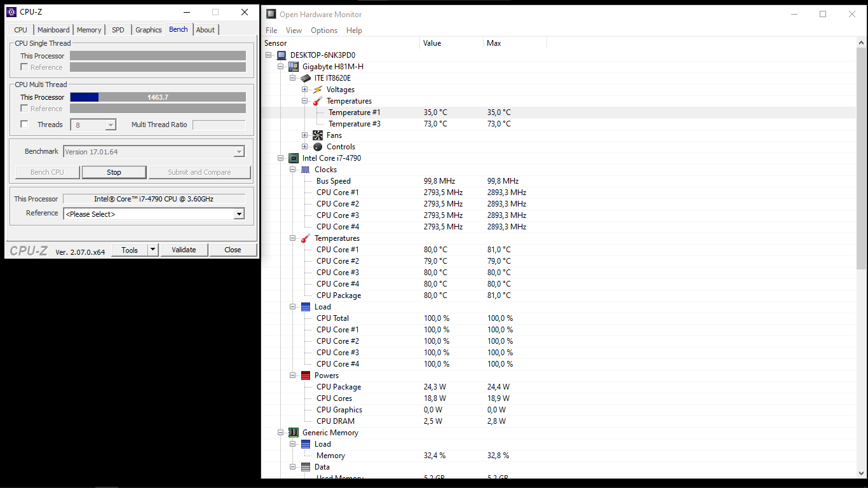Toggle the Single Thread Reference checkbox
The height and width of the screenshot is (488, 868).
(24, 67)
